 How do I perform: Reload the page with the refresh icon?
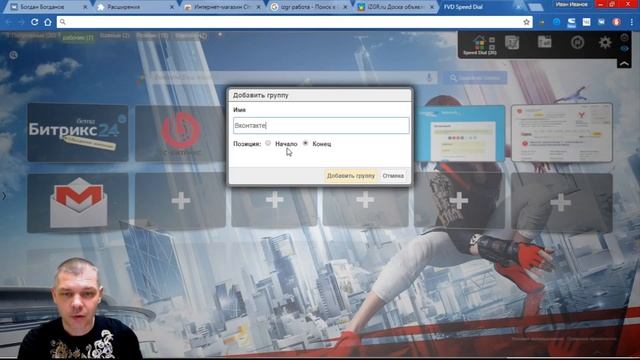(35, 22)
